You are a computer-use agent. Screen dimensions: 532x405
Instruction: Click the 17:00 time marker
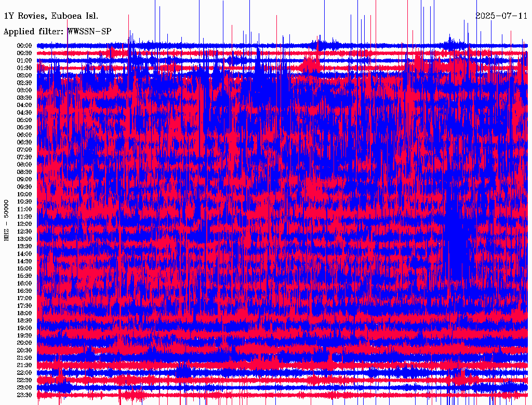[x=25, y=299]
